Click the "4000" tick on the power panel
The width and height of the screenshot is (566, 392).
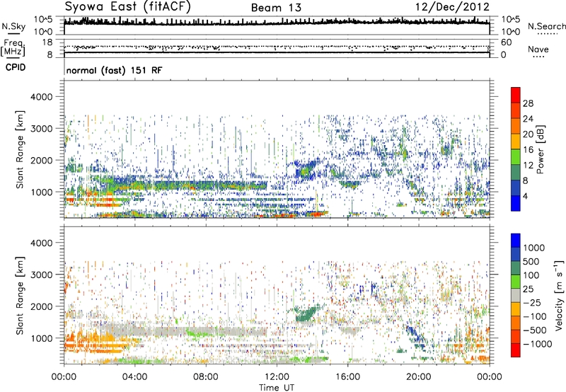pos(41,97)
